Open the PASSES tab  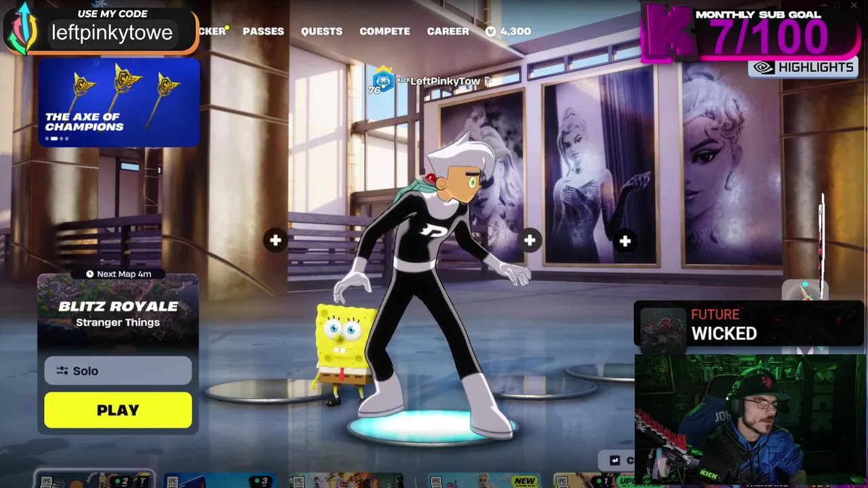click(263, 31)
